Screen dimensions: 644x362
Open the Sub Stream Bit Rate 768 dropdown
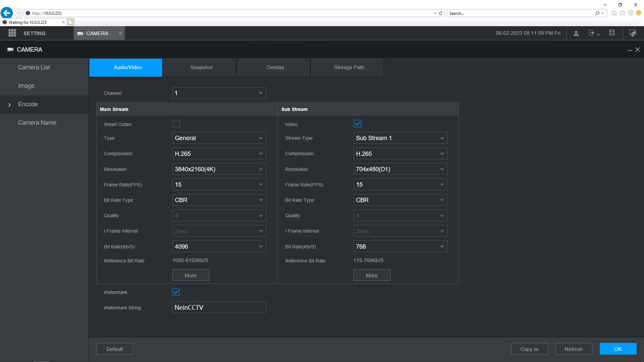point(400,246)
